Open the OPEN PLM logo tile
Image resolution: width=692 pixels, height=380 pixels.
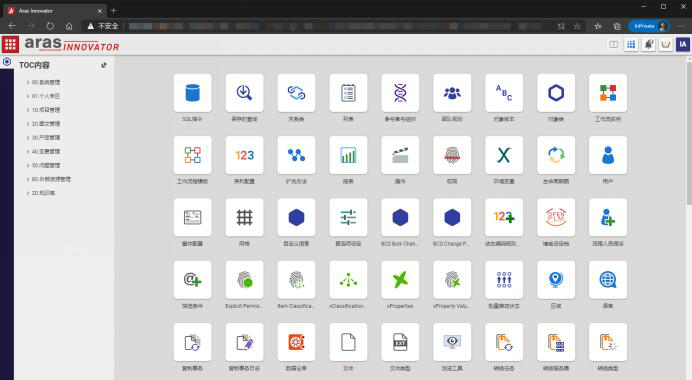click(556, 218)
